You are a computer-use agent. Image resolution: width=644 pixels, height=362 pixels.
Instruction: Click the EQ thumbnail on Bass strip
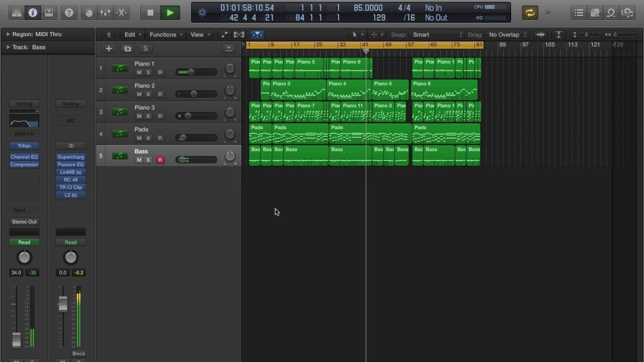[24, 121]
